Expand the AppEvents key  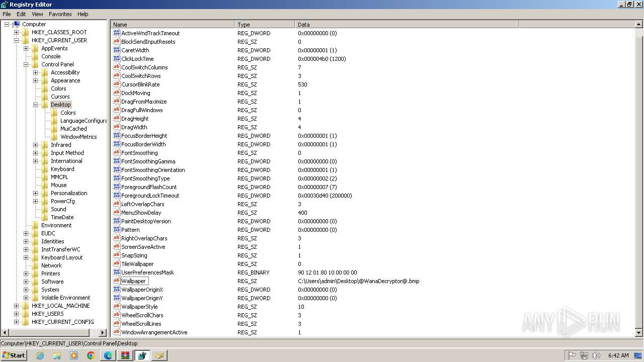pyautogui.click(x=26, y=48)
